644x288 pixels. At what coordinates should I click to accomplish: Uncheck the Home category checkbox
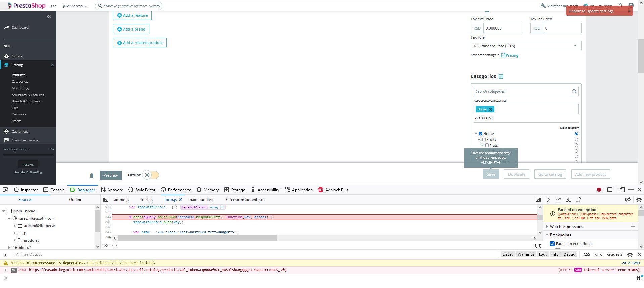481,134
